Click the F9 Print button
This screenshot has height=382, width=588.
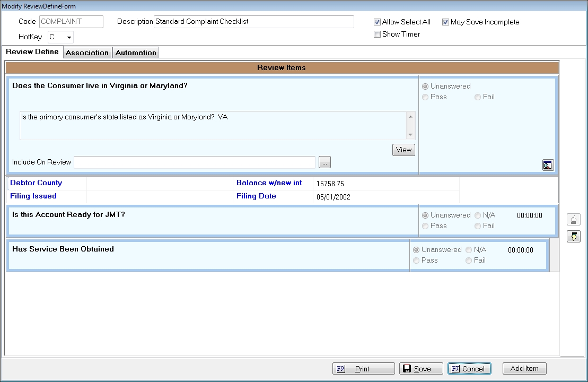[363, 369]
